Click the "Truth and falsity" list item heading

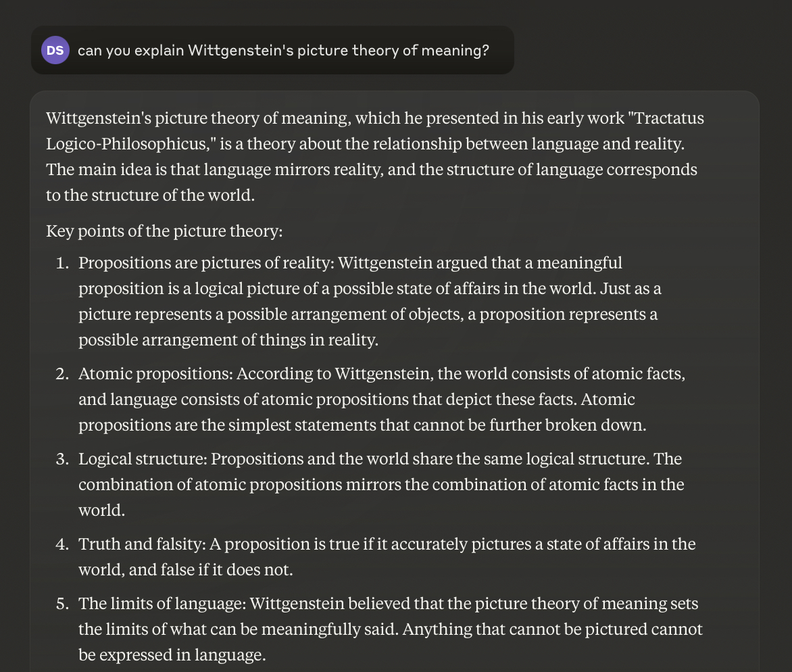coord(141,544)
